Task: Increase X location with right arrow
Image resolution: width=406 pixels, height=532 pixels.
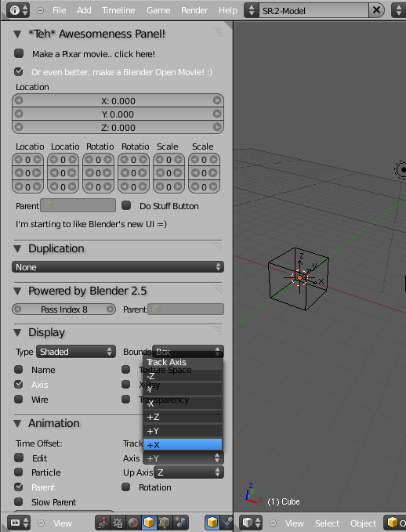Action: point(217,100)
